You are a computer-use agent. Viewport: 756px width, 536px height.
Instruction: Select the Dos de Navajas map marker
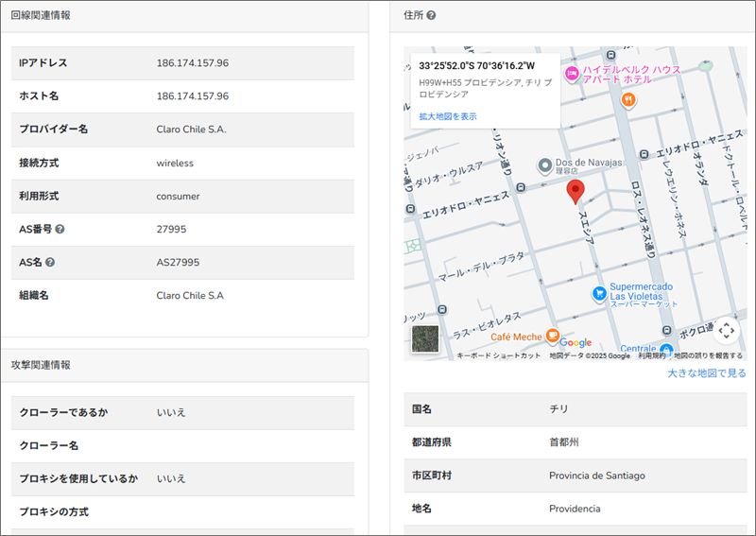point(544,165)
